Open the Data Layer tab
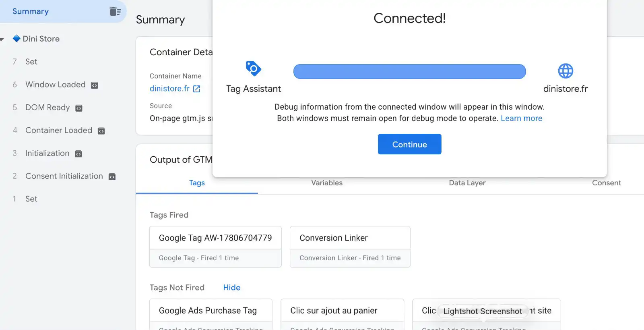This screenshot has height=330, width=644. [467, 183]
